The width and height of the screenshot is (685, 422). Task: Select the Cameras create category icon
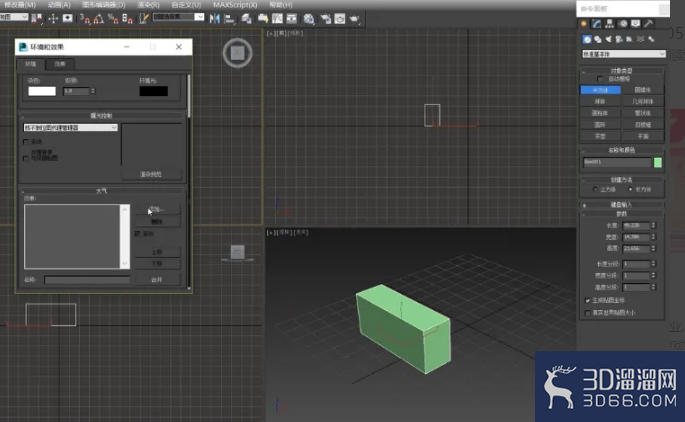coord(619,39)
